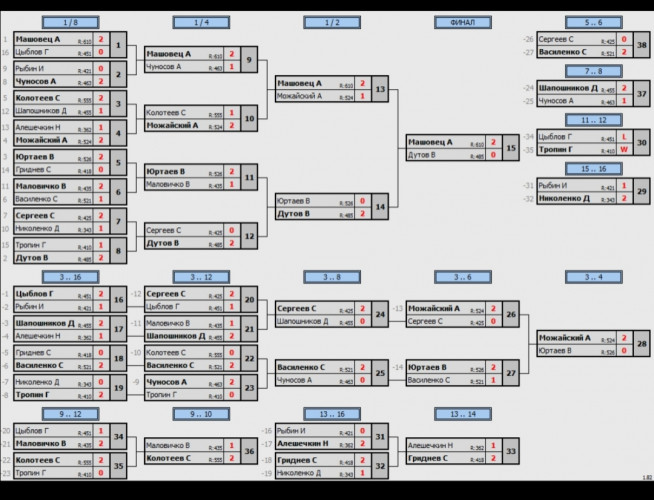Open the "3 .. 4" third-place header
The image size is (654, 500).
592,277
